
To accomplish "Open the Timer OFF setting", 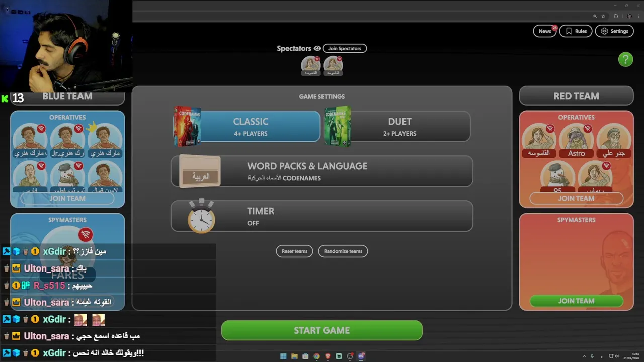I will point(322,216).
